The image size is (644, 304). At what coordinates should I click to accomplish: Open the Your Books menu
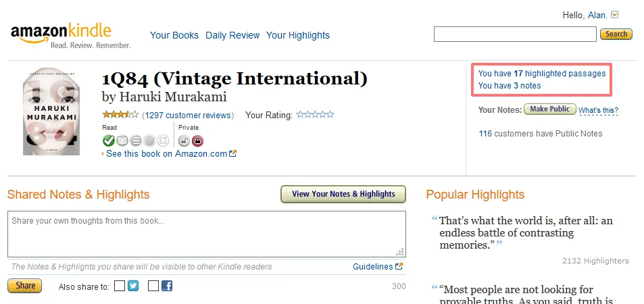[174, 35]
